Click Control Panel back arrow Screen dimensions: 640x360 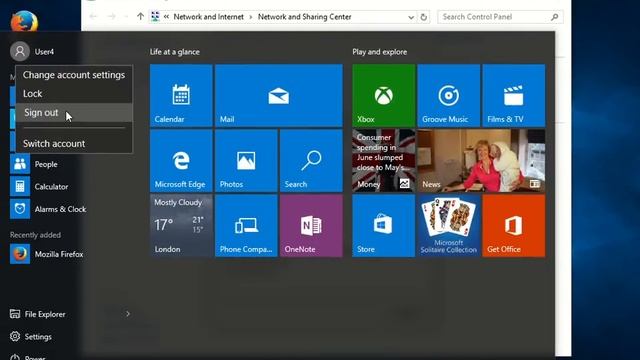pyautogui.click(x=93, y=17)
